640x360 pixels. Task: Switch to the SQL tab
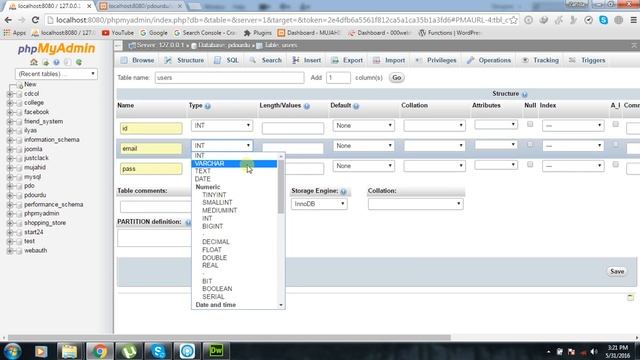[x=227, y=60]
